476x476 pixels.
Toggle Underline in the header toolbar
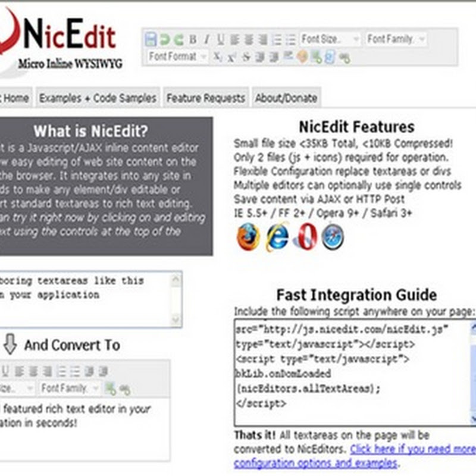(x=221, y=39)
